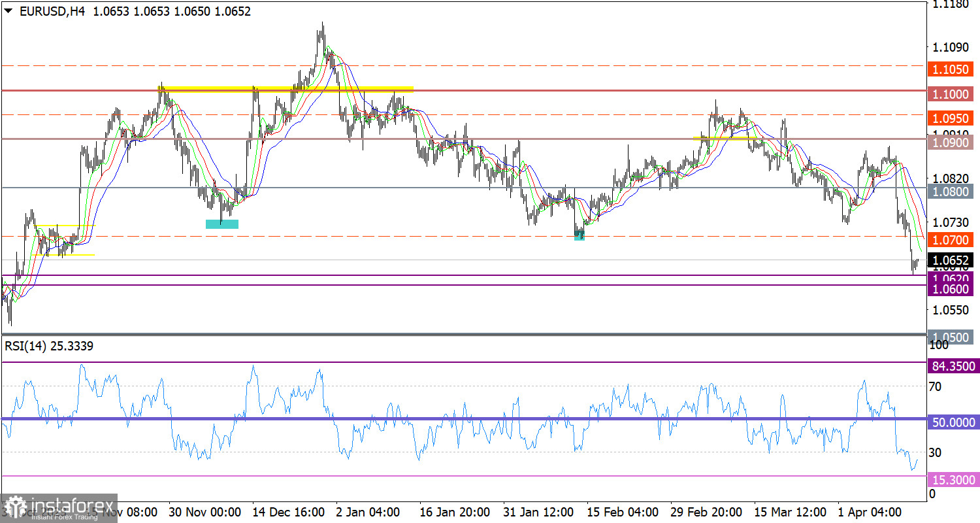Select the RSI 50.0000 midline label

(x=952, y=423)
